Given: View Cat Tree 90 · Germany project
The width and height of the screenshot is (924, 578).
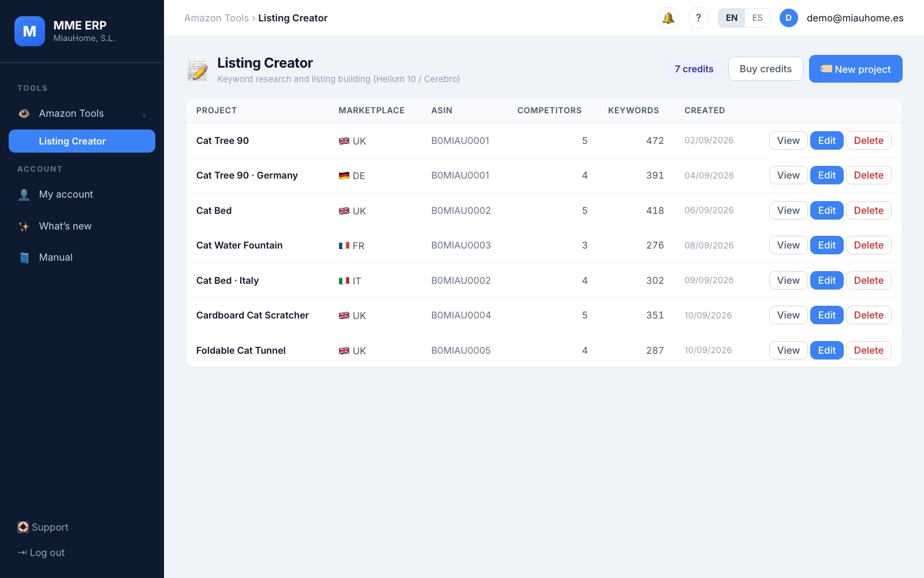Looking at the screenshot, I should tap(788, 175).
